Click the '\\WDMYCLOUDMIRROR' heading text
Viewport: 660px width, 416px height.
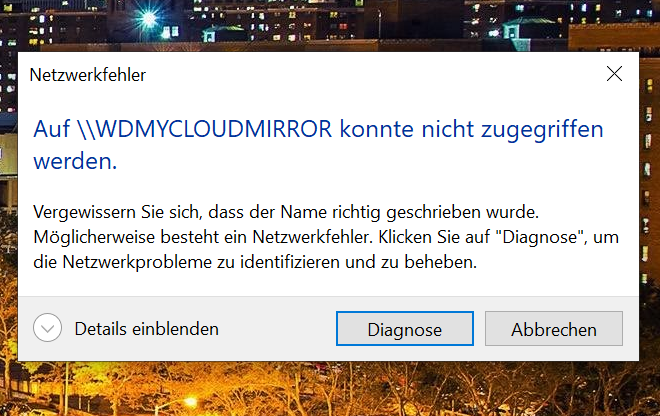(204, 129)
